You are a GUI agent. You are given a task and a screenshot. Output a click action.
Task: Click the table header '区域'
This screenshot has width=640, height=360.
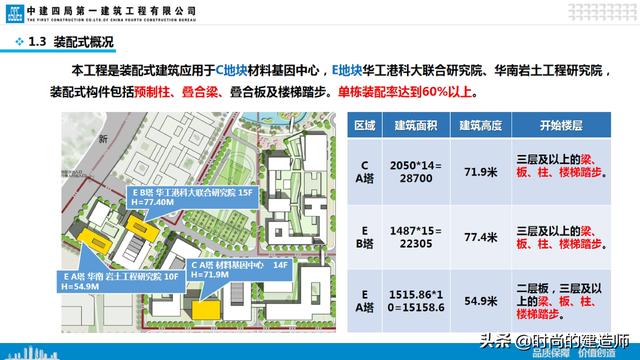pyautogui.click(x=364, y=125)
